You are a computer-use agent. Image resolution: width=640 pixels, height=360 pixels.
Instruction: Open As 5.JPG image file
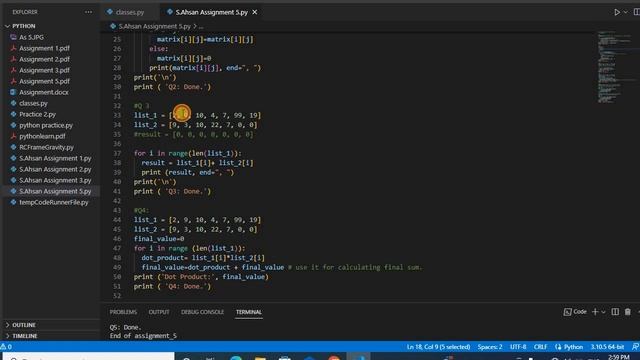[31, 37]
